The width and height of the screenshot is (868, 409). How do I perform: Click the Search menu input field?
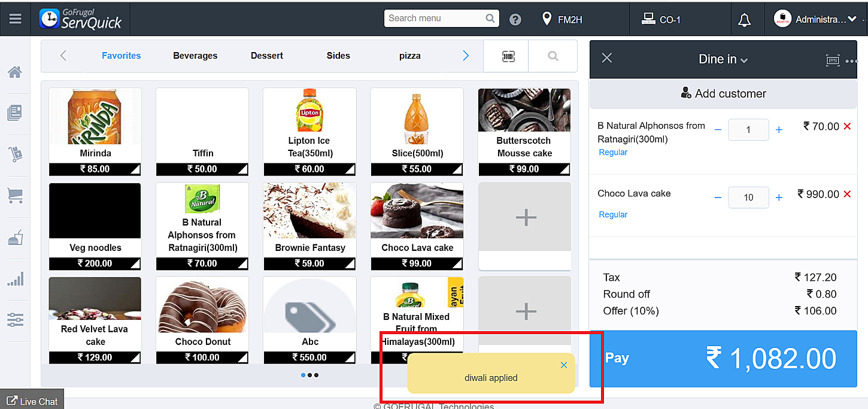435,19
